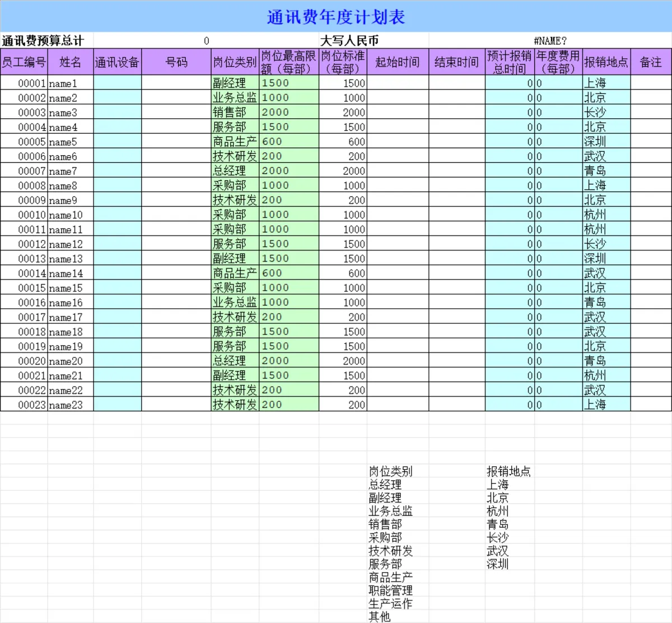The width and height of the screenshot is (672, 623).
Task: Click employee number 00012
Action: click(x=24, y=244)
